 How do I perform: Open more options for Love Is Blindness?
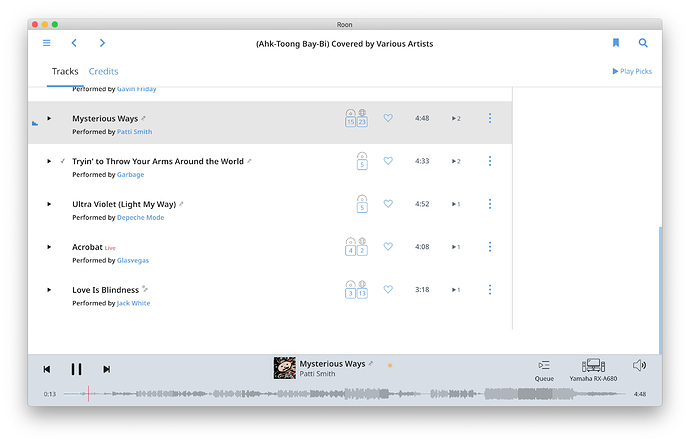(x=490, y=289)
